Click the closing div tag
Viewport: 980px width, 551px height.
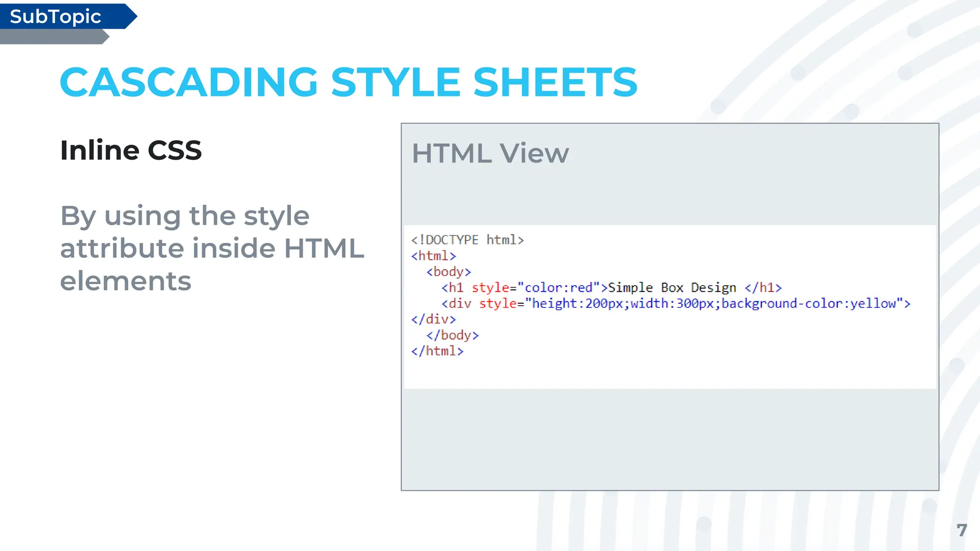434,319
